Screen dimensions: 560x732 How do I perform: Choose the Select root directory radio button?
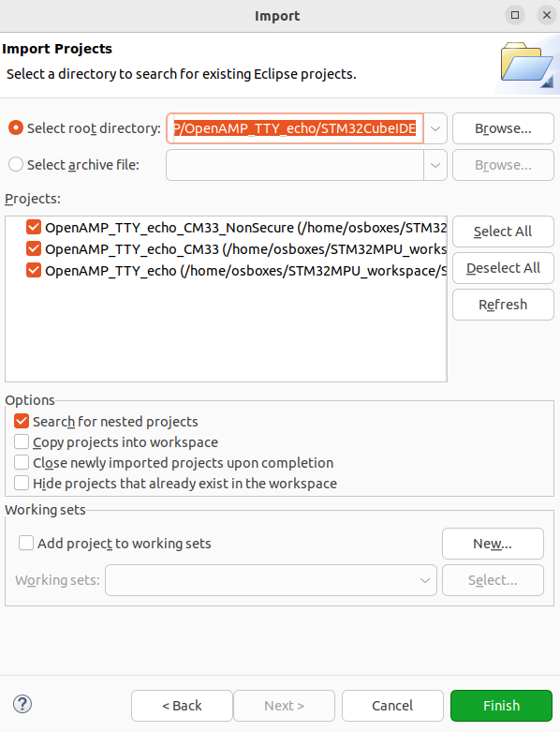click(x=16, y=127)
